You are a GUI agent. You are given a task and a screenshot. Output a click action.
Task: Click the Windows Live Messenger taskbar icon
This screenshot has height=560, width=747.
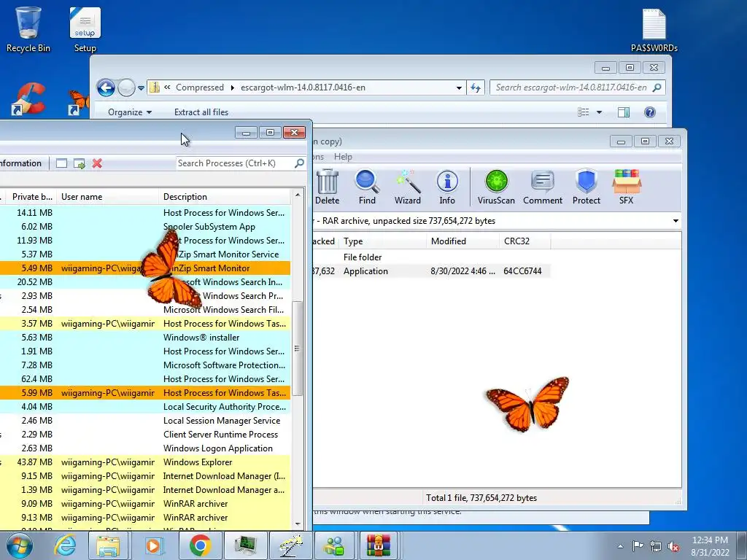click(x=334, y=545)
